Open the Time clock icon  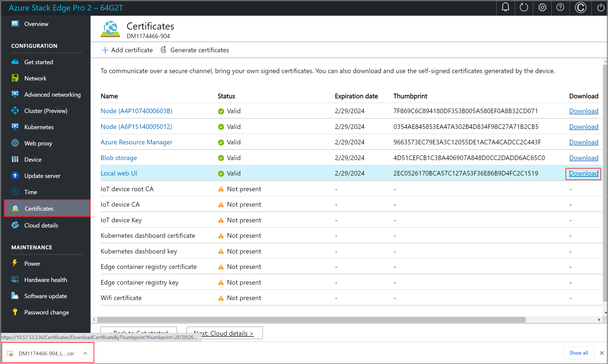15,192
